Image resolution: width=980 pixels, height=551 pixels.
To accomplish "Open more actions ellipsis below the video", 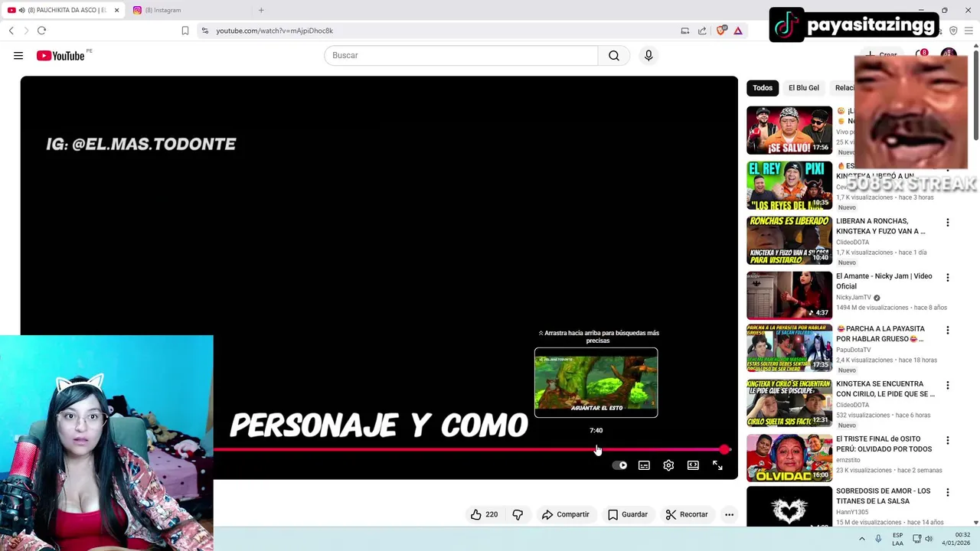I will 729,514.
